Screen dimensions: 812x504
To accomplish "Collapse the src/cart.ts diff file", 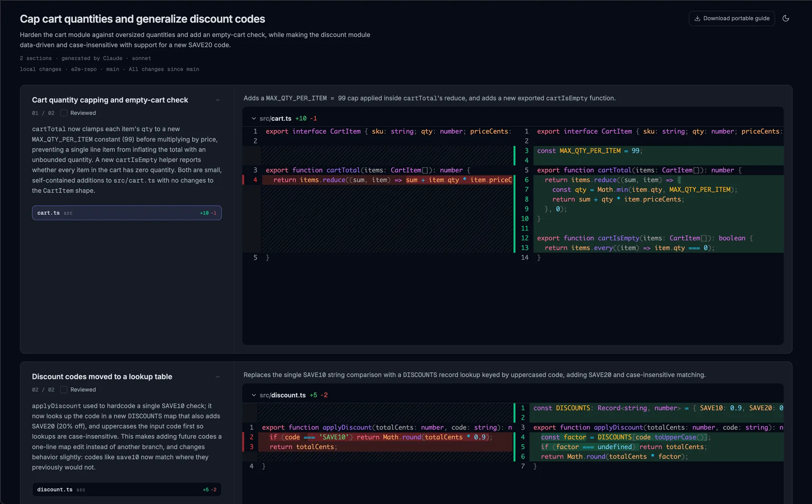I will pos(254,119).
